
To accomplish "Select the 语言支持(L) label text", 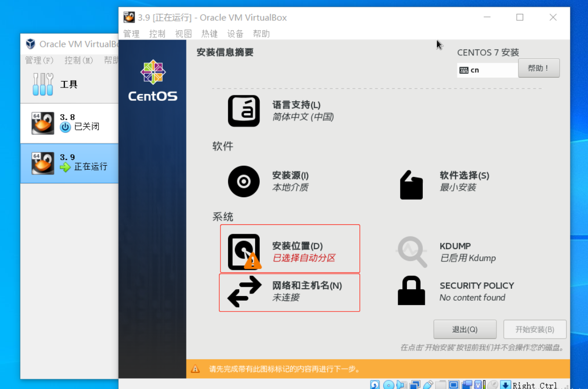I will click(x=296, y=105).
